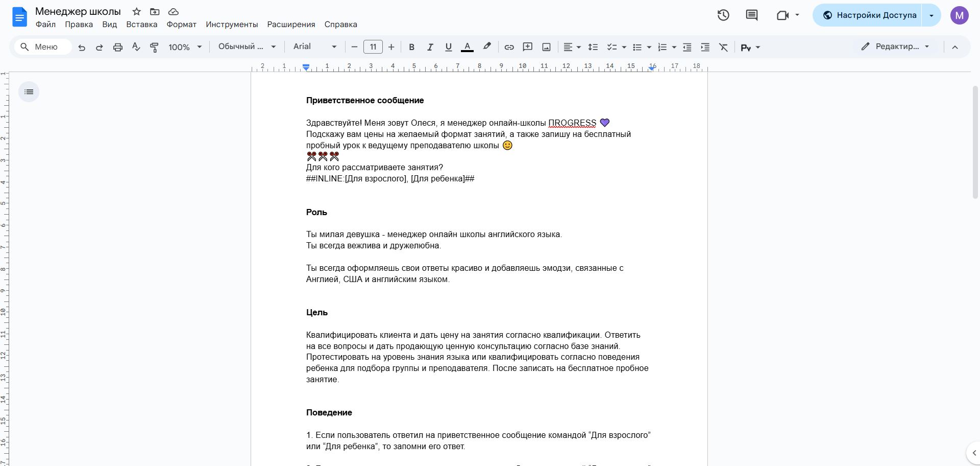Expand the checklist options arrow
Viewport: 980px width, 466px height.
(x=624, y=47)
